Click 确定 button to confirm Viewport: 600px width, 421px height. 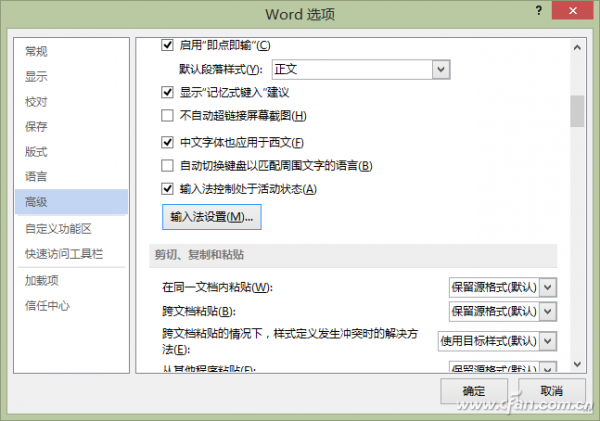[x=474, y=391]
